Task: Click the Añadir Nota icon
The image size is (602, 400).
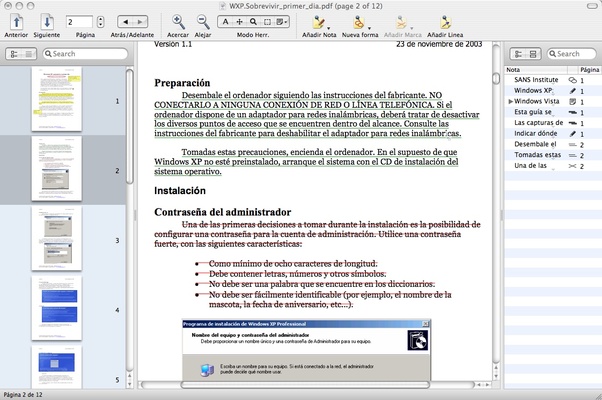Action: pyautogui.click(x=318, y=22)
